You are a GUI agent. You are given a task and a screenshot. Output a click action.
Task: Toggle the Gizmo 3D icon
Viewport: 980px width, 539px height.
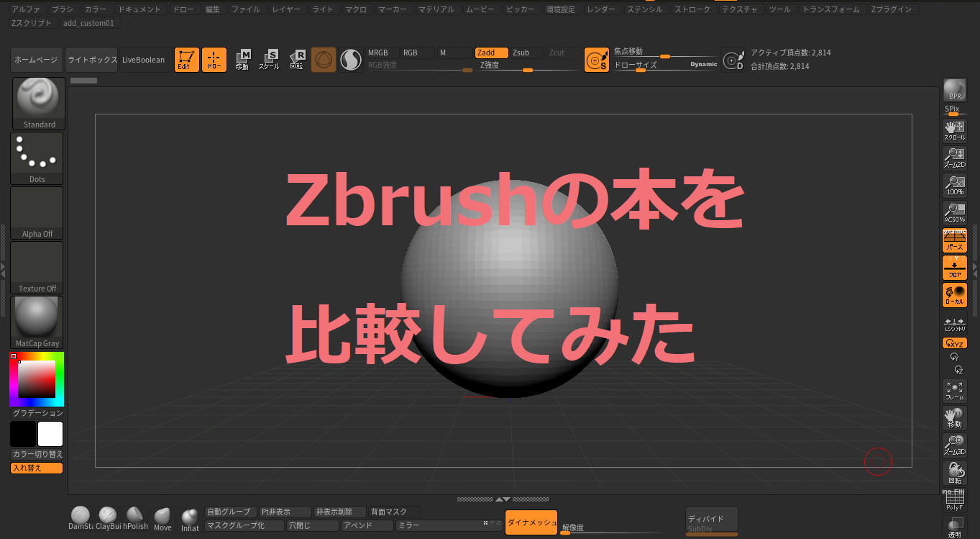click(x=324, y=60)
